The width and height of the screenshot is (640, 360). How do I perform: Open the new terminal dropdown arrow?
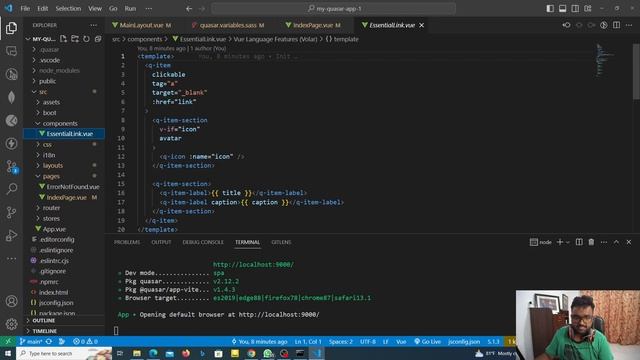[568, 242]
